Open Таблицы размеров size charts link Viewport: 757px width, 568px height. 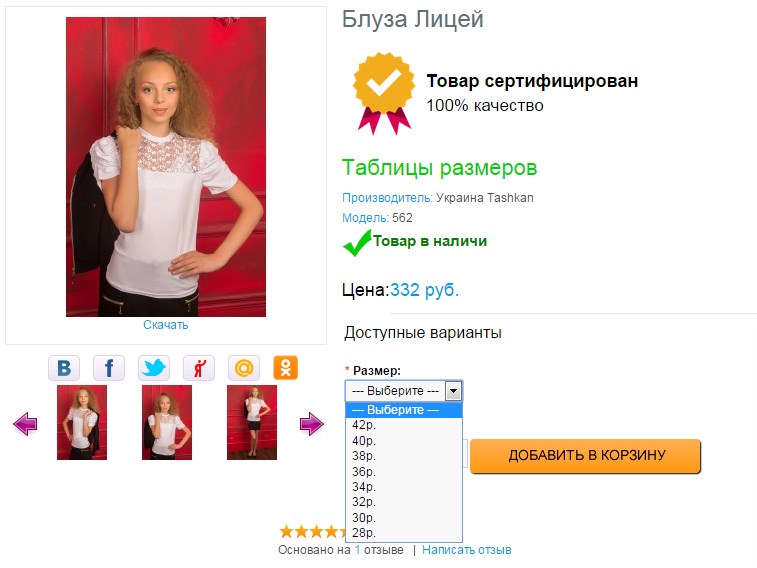click(x=439, y=167)
